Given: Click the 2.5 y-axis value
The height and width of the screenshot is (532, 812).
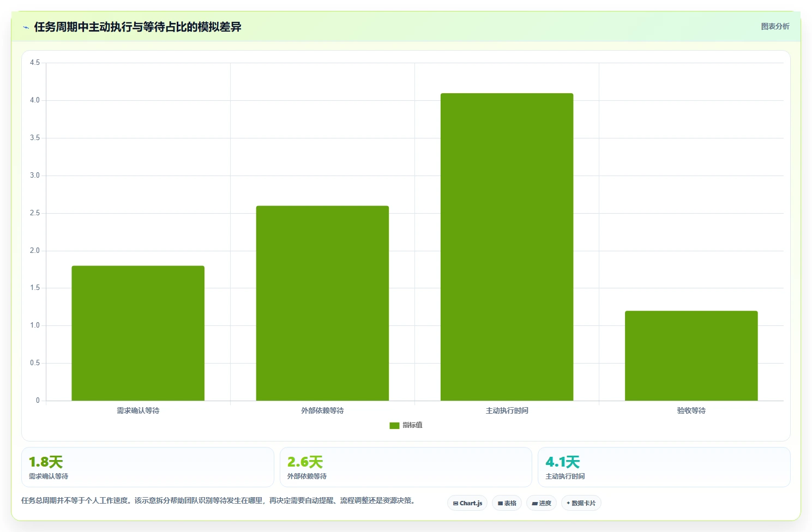Looking at the screenshot, I should pyautogui.click(x=35, y=213).
